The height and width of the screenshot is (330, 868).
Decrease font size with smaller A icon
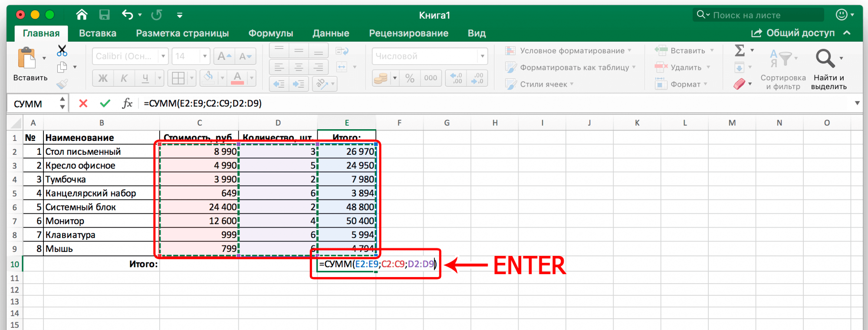tap(245, 56)
